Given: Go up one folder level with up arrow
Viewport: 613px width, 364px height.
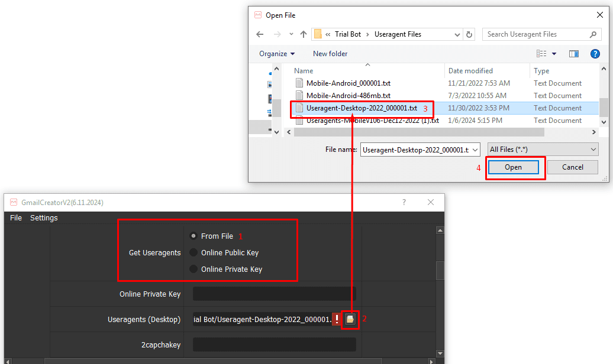Looking at the screenshot, I should point(304,34).
